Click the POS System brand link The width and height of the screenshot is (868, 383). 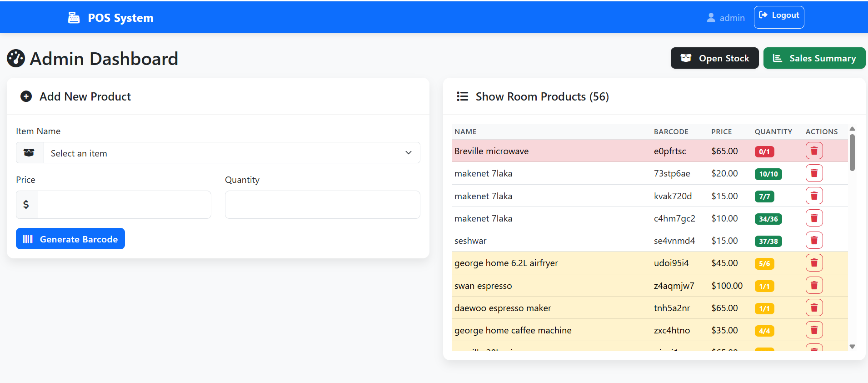click(x=120, y=18)
